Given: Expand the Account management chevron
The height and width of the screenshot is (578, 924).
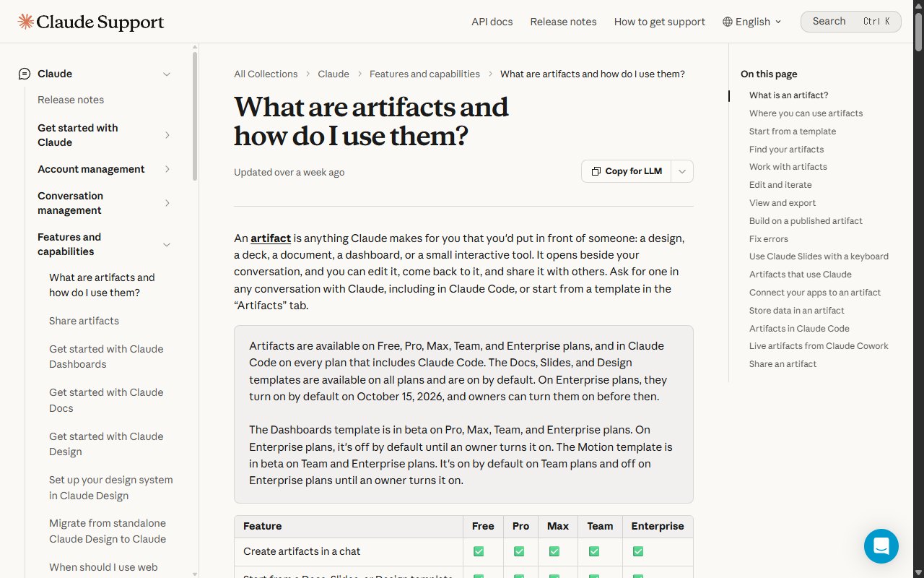Looking at the screenshot, I should point(167,169).
